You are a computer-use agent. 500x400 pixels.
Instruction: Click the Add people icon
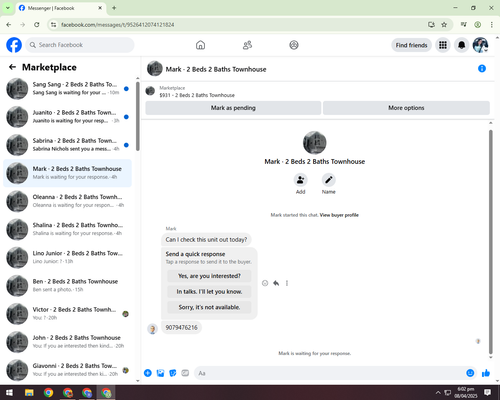[x=300, y=180]
